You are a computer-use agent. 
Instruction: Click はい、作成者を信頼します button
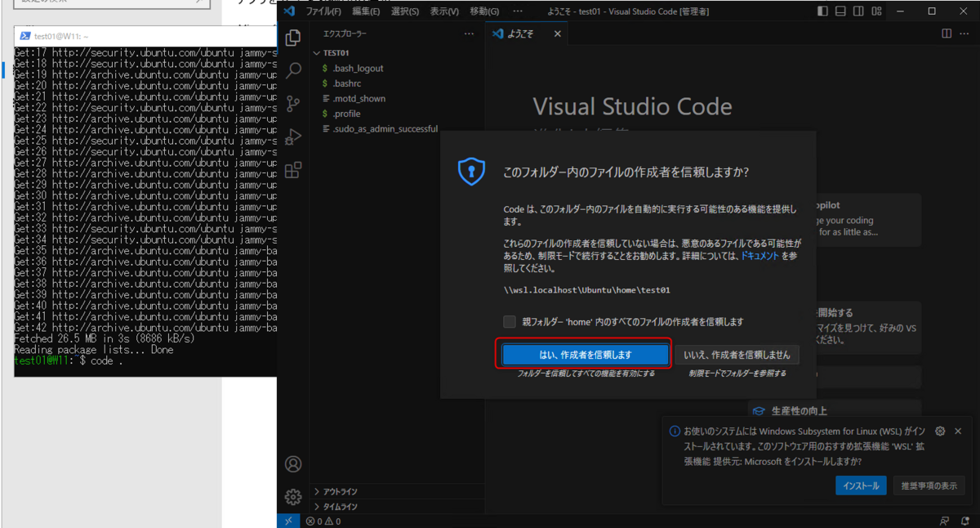[x=585, y=355]
